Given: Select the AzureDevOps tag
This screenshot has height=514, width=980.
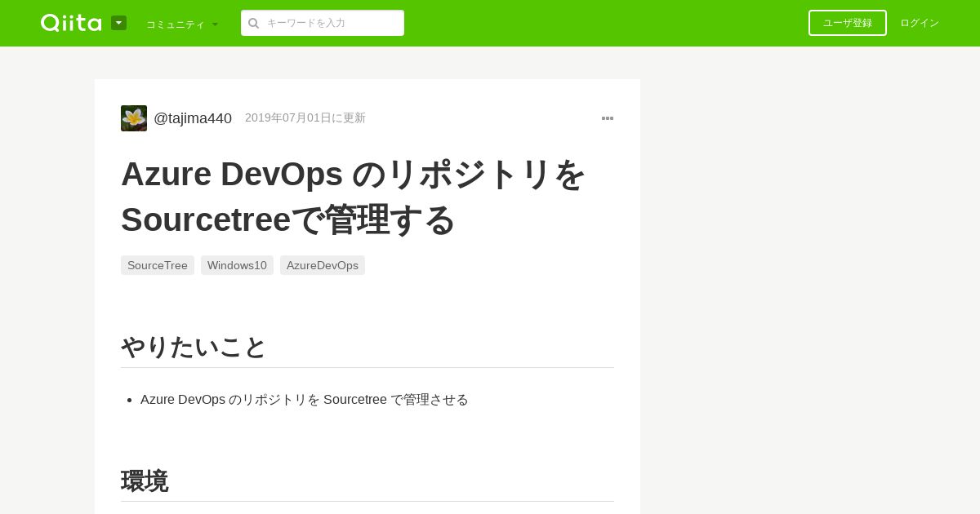Looking at the screenshot, I should 323,265.
